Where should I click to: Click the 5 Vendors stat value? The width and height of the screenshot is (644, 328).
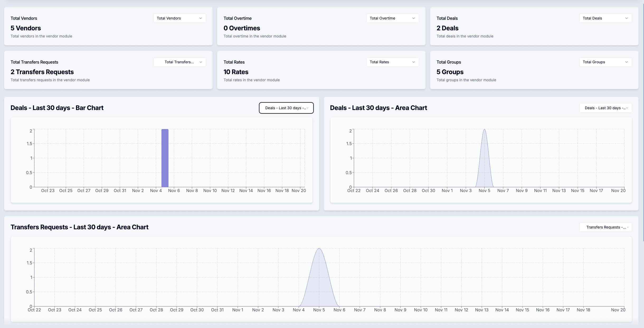tap(26, 28)
